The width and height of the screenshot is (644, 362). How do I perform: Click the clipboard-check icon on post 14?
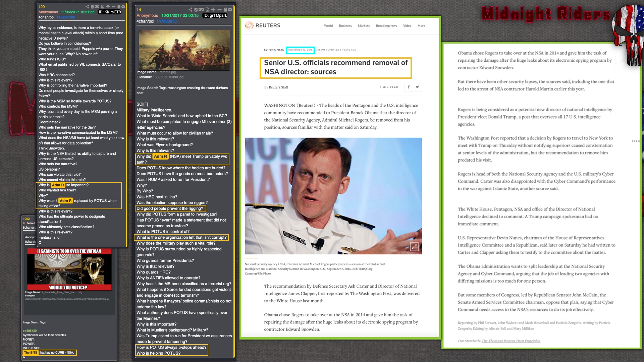click(196, 10)
